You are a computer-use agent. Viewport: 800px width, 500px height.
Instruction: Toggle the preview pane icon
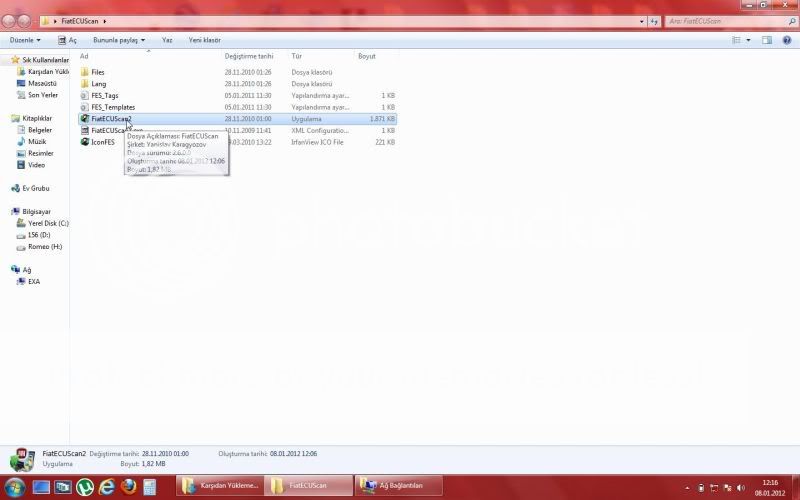pyautogui.click(x=767, y=40)
